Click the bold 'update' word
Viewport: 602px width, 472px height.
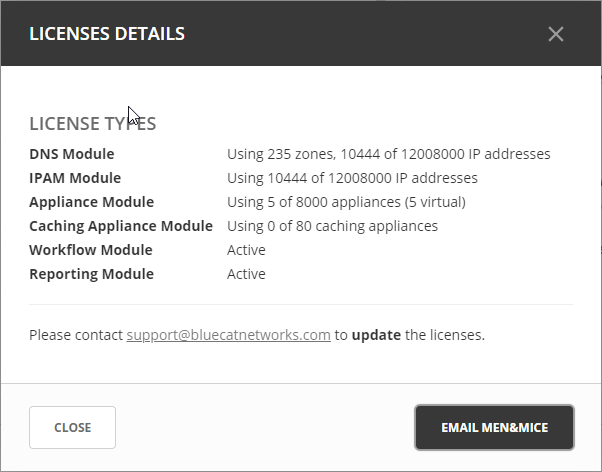coord(376,335)
